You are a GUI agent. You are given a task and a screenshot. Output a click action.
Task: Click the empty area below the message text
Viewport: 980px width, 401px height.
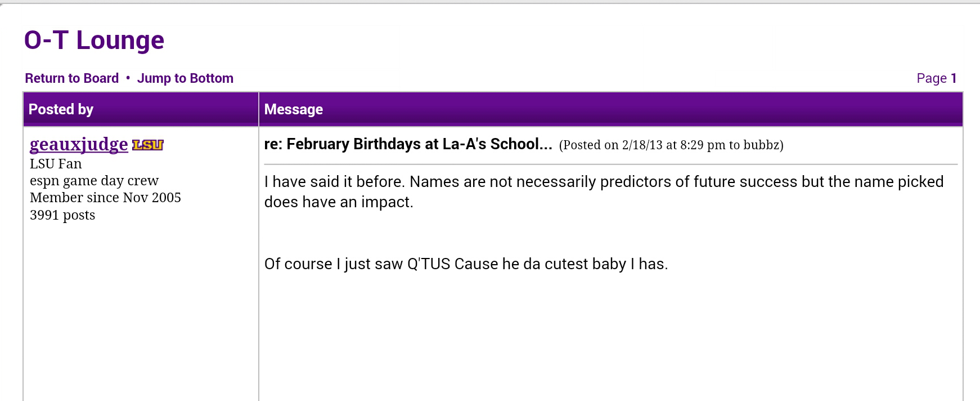[x=610, y=338]
